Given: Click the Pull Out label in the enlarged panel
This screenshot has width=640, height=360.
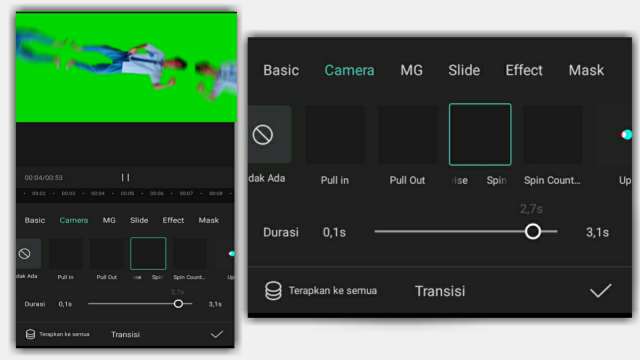Looking at the screenshot, I should [x=407, y=180].
